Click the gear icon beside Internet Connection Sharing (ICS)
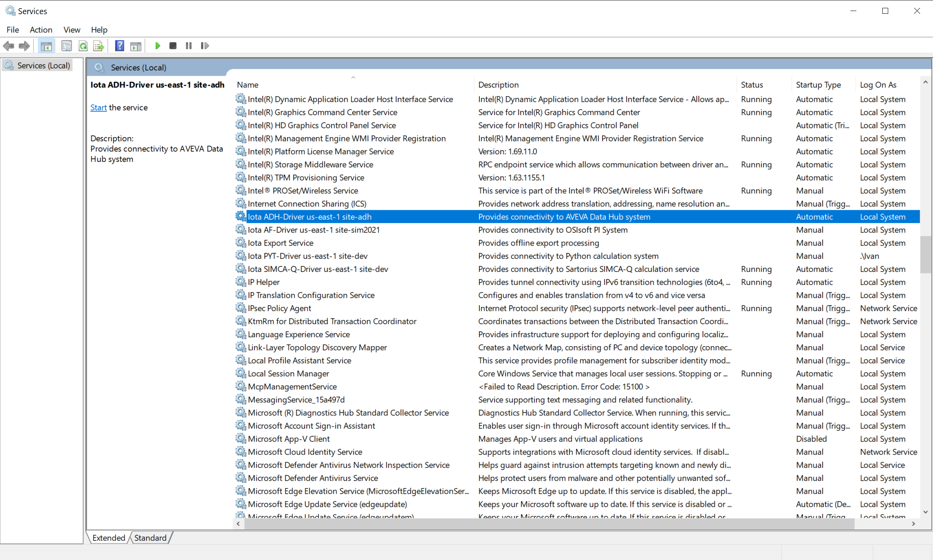 pyautogui.click(x=241, y=203)
